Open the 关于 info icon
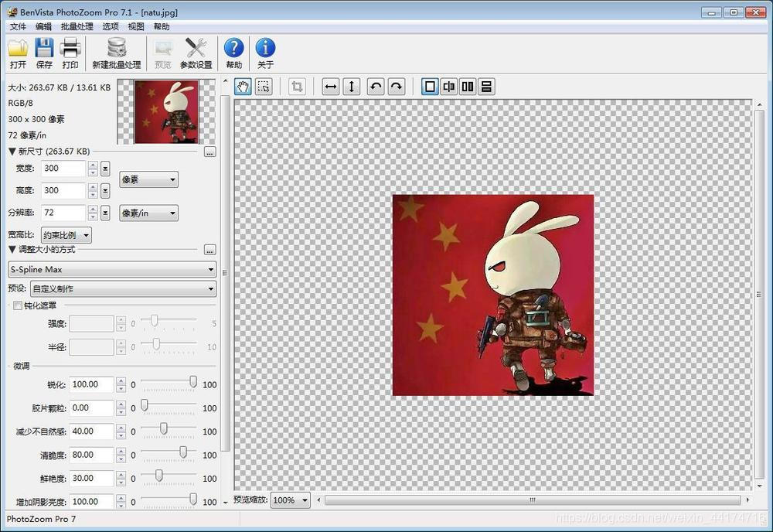773x532 pixels. click(265, 53)
